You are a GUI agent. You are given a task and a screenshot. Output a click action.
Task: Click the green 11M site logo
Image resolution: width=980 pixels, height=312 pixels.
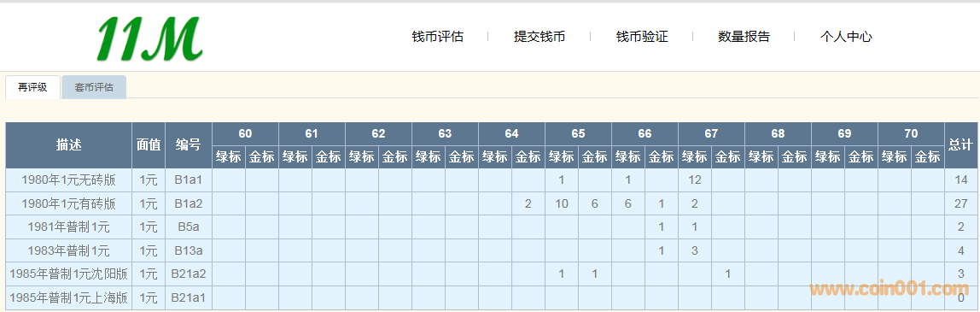pyautogui.click(x=149, y=38)
